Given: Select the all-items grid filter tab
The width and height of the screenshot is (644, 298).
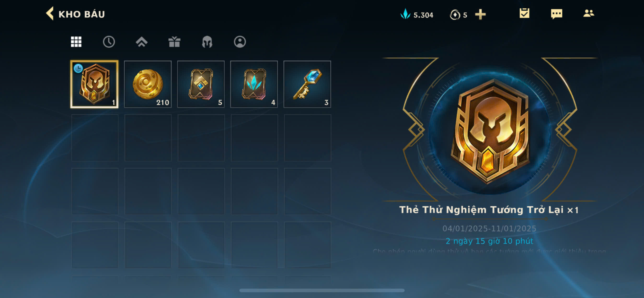Looking at the screenshot, I should [76, 42].
